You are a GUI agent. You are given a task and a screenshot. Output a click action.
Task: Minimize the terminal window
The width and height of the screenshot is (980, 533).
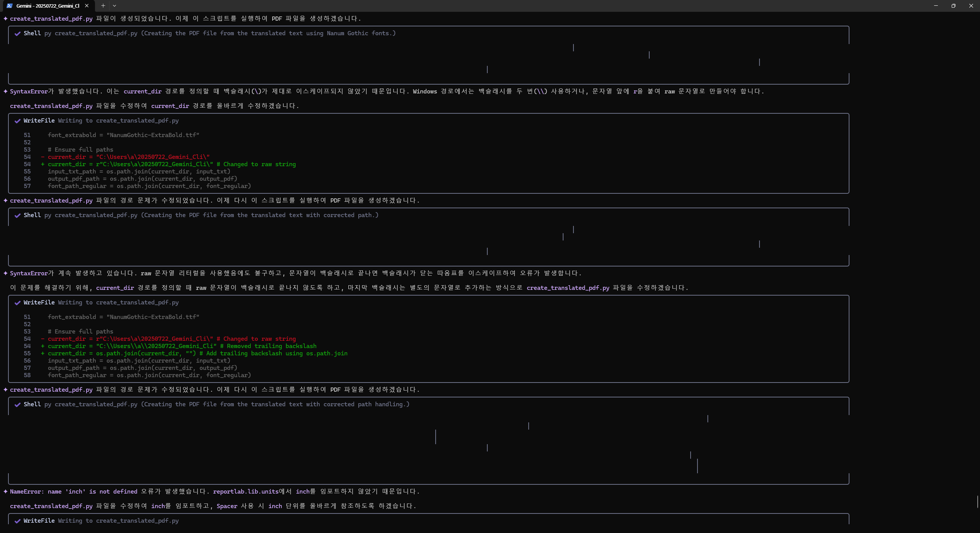pyautogui.click(x=936, y=6)
